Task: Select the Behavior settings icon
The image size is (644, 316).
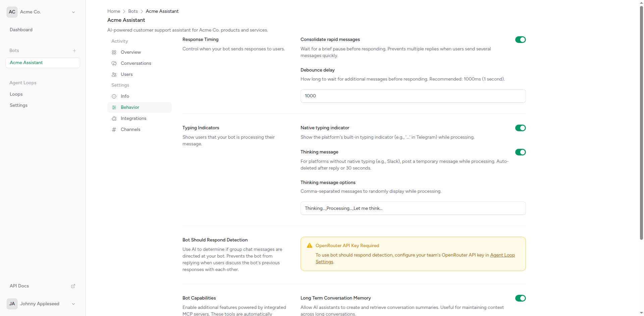Action: [114, 107]
